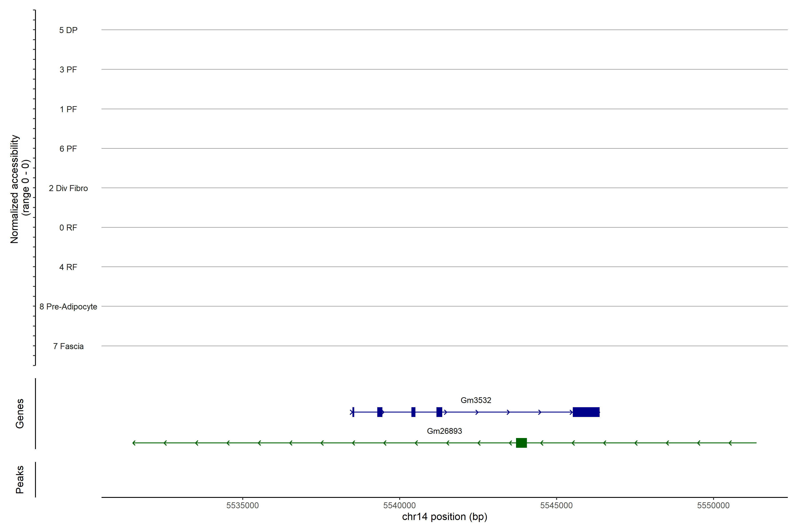Click the large blue Gm3532 last exon
Viewport: 798px width, 532px height.
(586, 412)
